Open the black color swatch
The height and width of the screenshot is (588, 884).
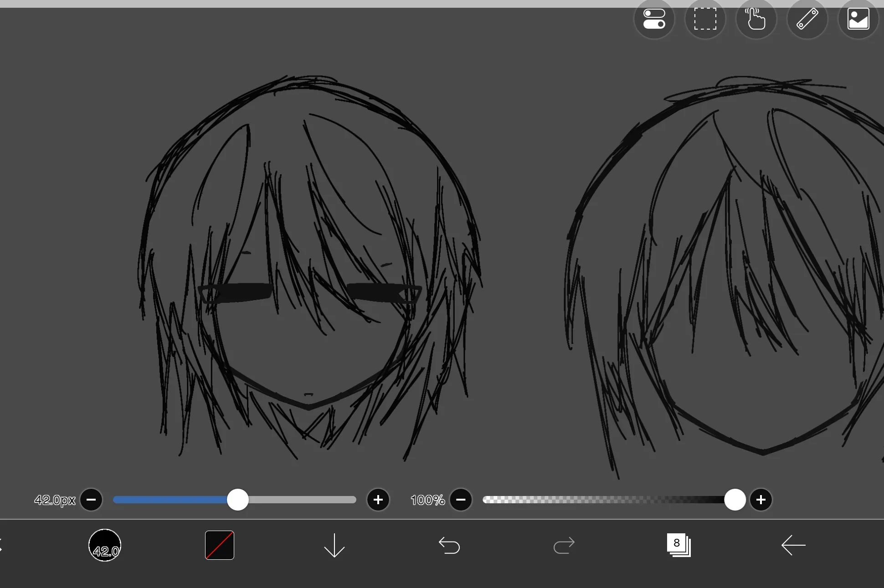point(220,545)
